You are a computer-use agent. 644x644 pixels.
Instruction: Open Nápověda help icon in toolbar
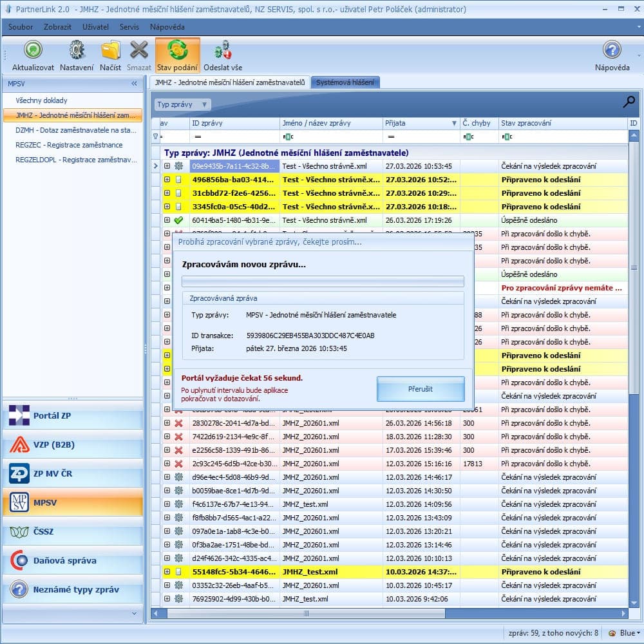pyautogui.click(x=612, y=50)
